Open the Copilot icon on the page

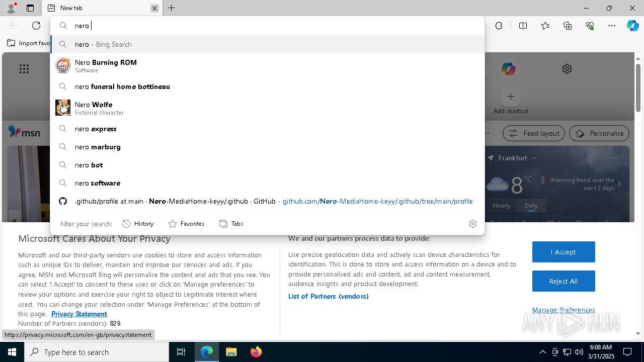(509, 69)
